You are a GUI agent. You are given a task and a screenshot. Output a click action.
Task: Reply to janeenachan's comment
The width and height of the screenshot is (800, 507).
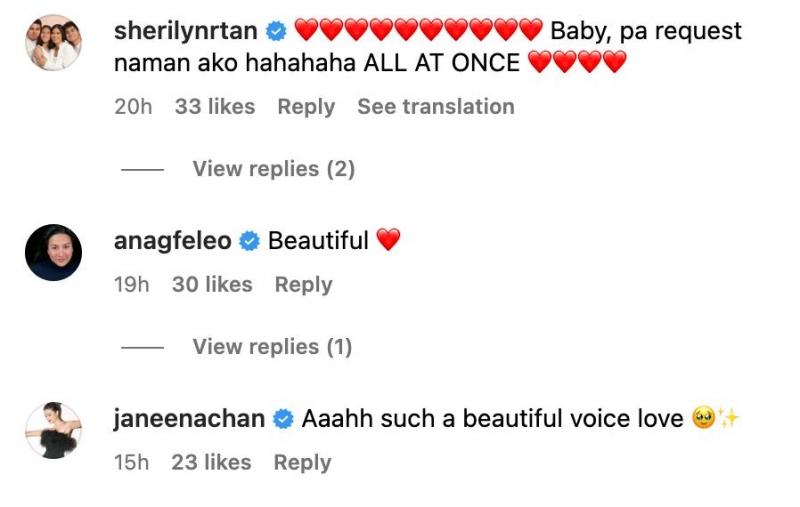pos(302,463)
